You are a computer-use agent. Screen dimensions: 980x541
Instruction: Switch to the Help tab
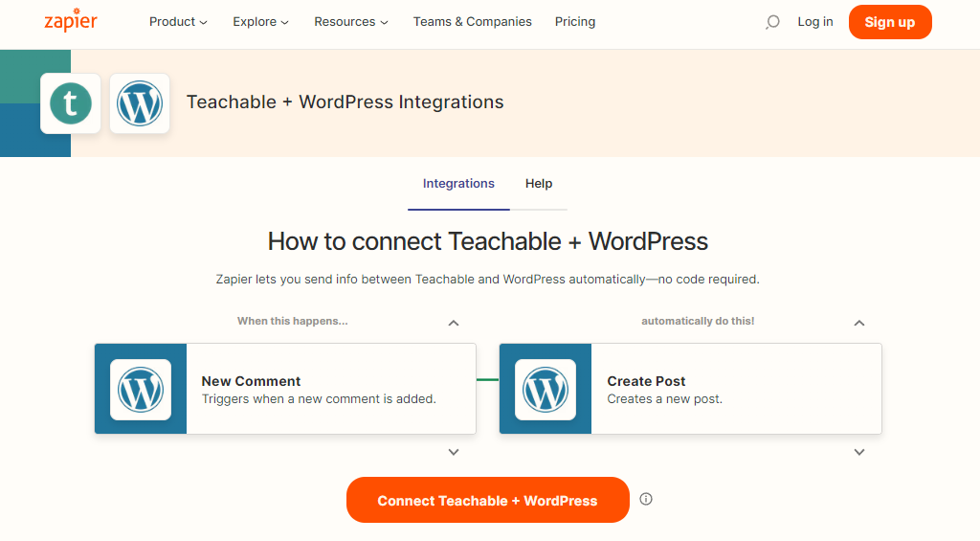pos(539,184)
